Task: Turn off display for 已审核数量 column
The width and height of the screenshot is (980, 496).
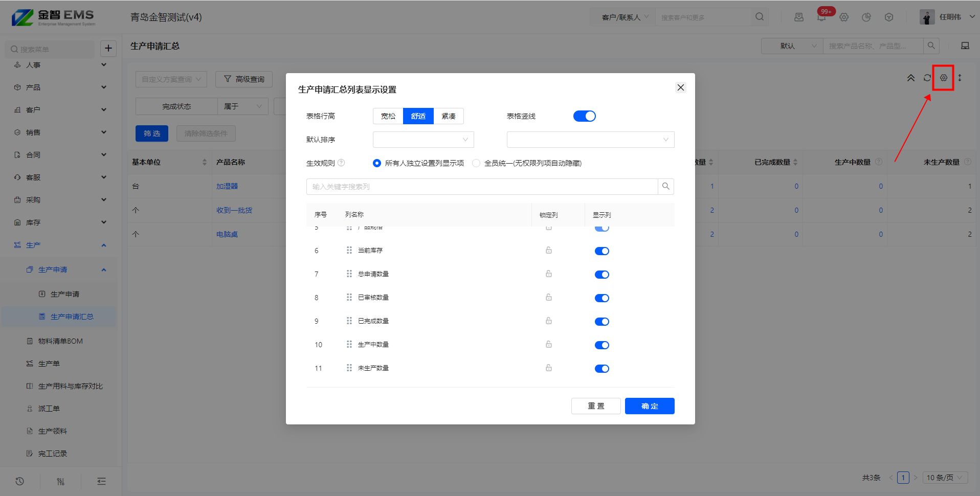Action: [602, 298]
